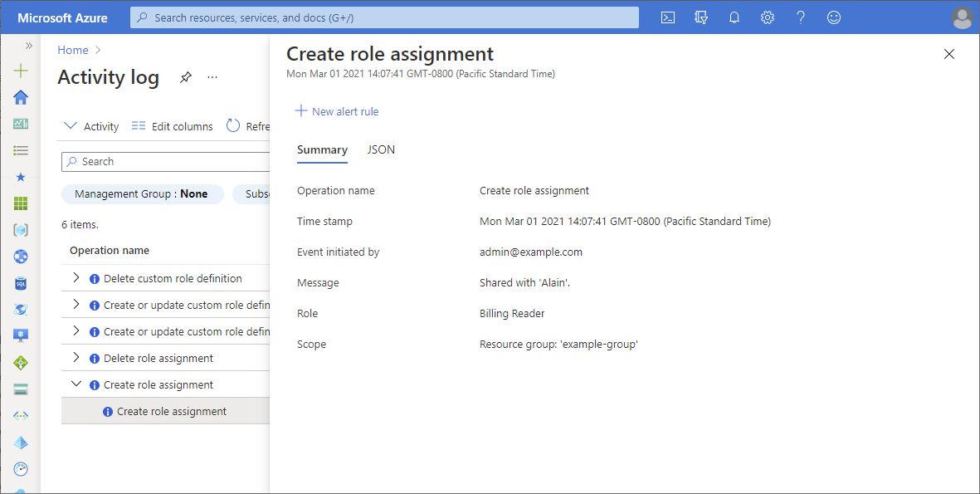
Task: Send feedback via the smiley icon
Action: click(833, 17)
